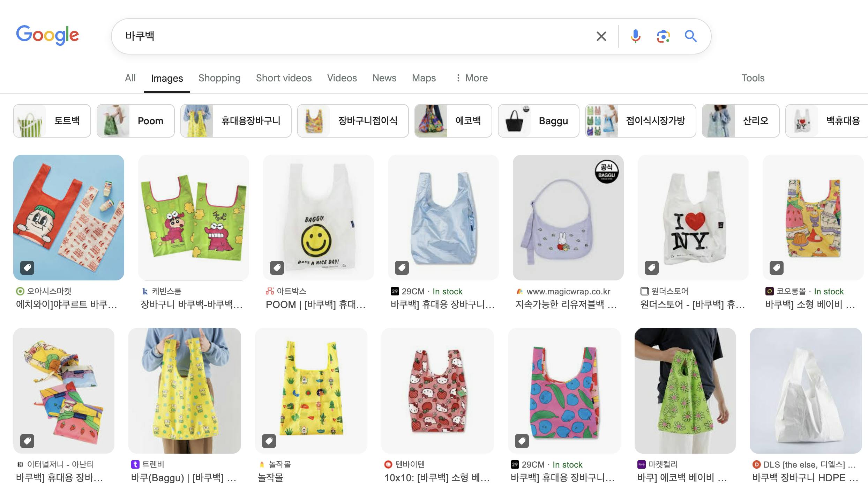Open the Tools filter options

click(x=753, y=78)
